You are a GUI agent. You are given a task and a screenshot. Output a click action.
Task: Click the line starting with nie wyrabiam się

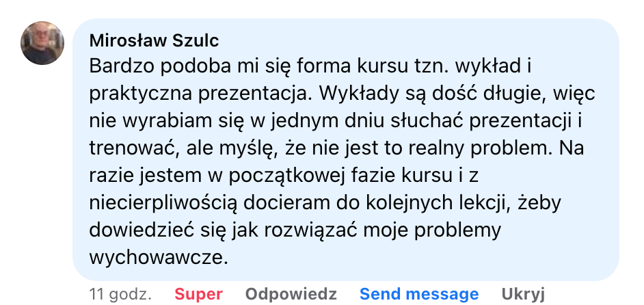click(x=336, y=121)
